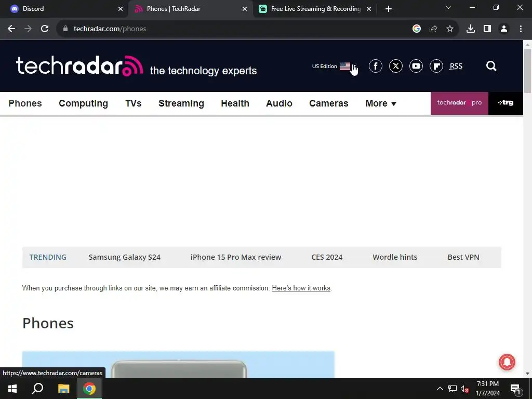Close the Discord tab

click(121, 9)
